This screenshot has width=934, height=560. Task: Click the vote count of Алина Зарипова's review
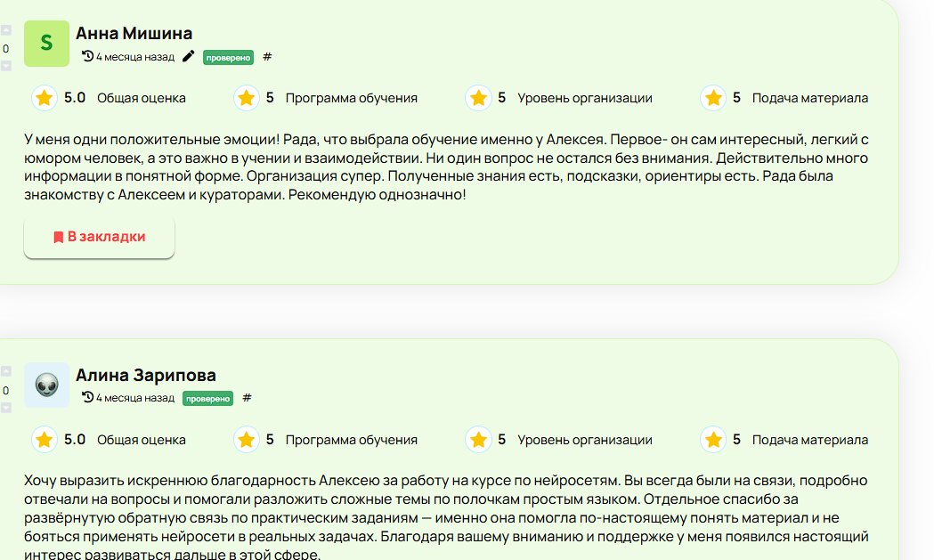click(x=6, y=390)
